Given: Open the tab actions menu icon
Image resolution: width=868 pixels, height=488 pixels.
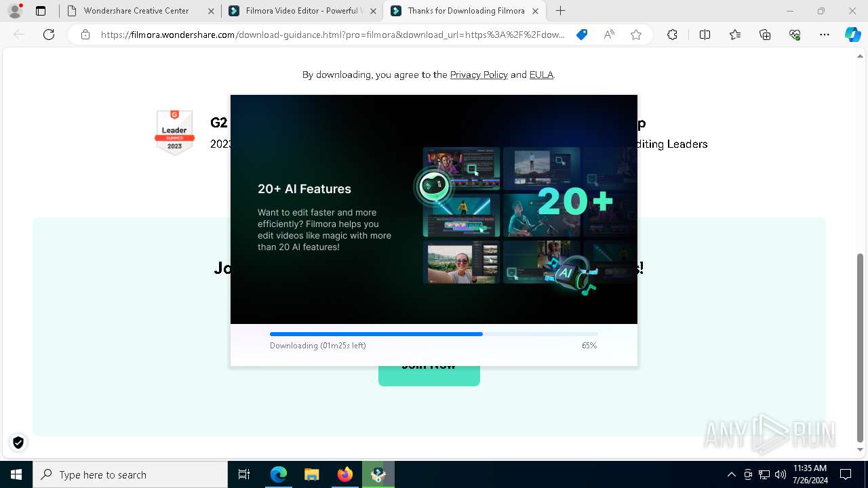Looking at the screenshot, I should [41, 11].
